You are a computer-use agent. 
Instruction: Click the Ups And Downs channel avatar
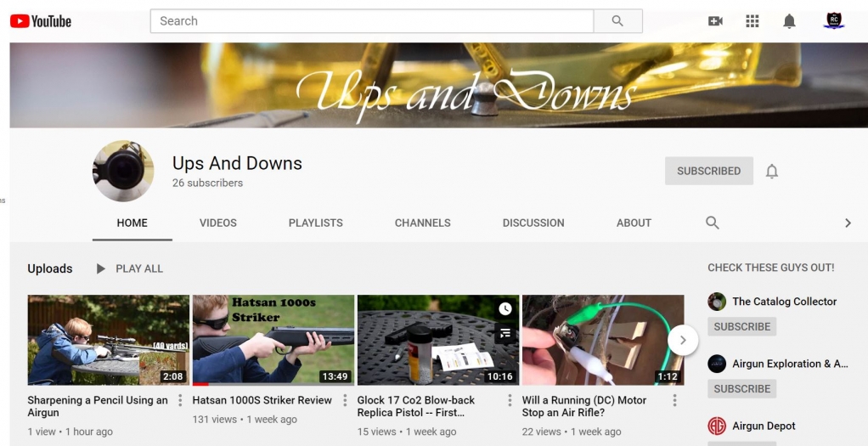(x=123, y=171)
